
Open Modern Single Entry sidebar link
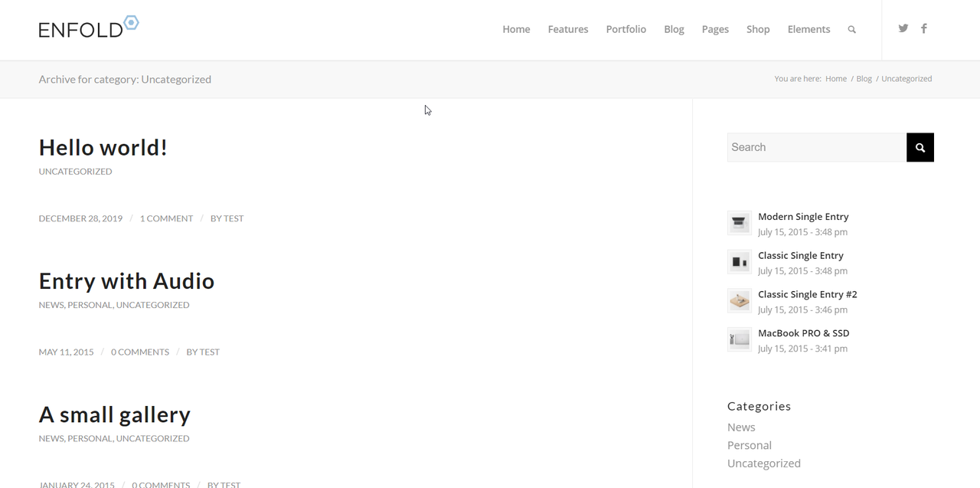[803, 217]
